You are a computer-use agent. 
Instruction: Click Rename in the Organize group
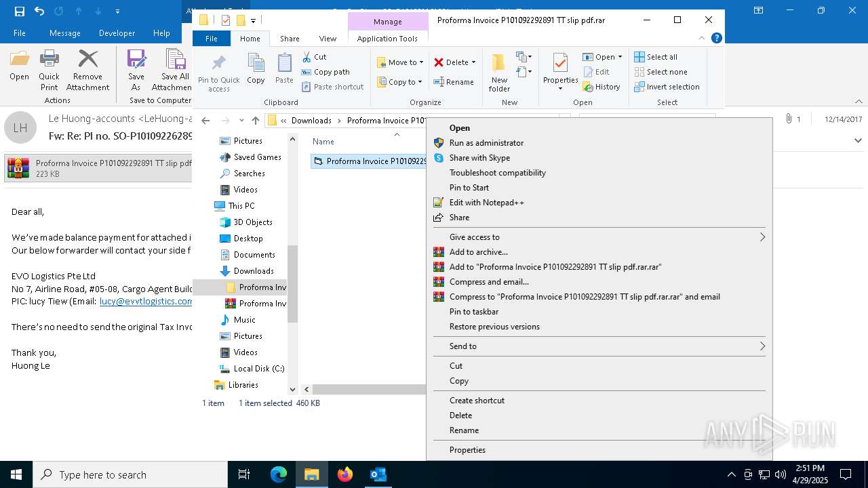(454, 82)
